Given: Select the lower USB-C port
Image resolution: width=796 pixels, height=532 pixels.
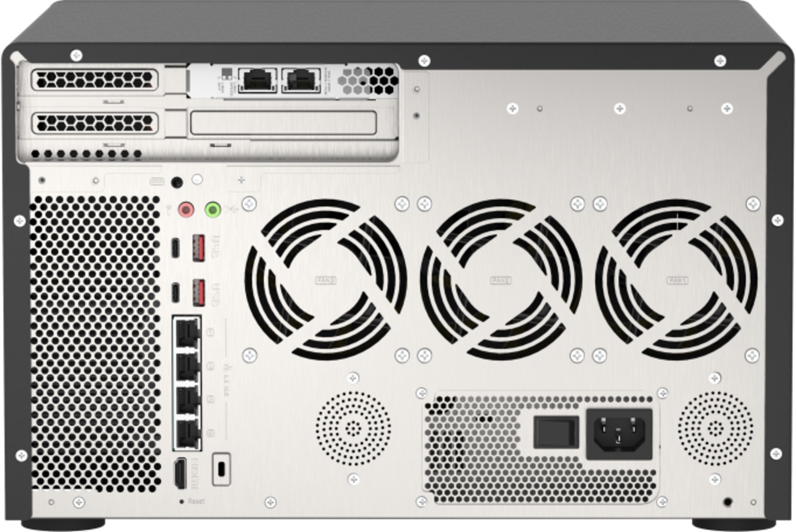Looking at the screenshot, I should tap(175, 293).
